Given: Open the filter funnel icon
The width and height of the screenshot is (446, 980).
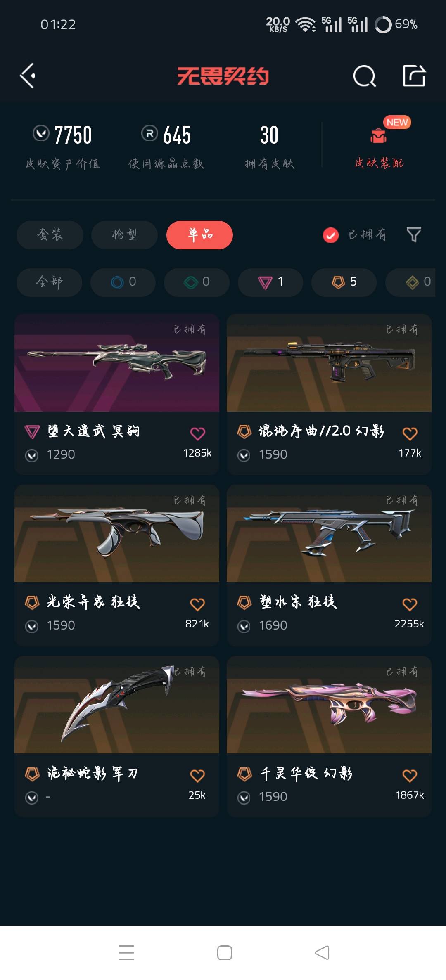Looking at the screenshot, I should (x=414, y=235).
